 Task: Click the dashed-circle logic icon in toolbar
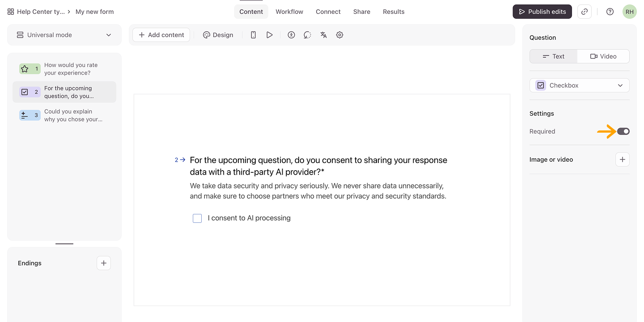(x=307, y=35)
